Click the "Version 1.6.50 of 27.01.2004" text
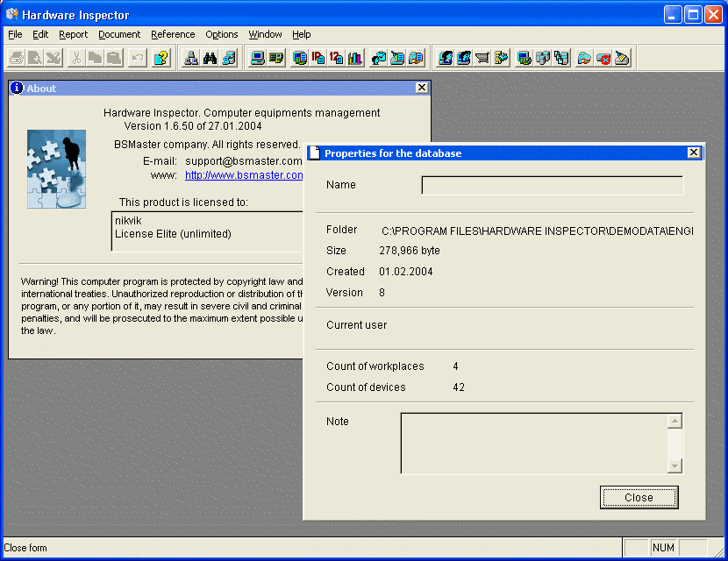Screen dimensions: 728x561 193,126
